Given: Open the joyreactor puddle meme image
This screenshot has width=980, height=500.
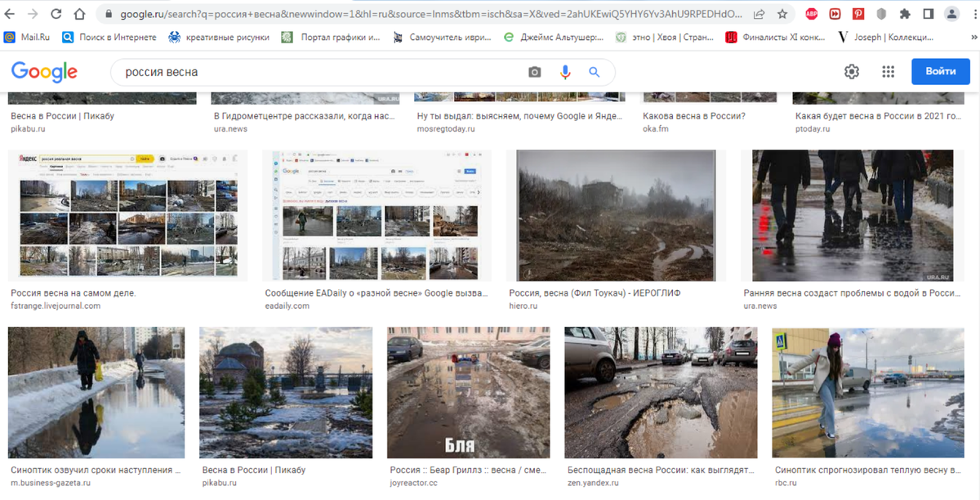Looking at the screenshot, I should pyautogui.click(x=468, y=393).
